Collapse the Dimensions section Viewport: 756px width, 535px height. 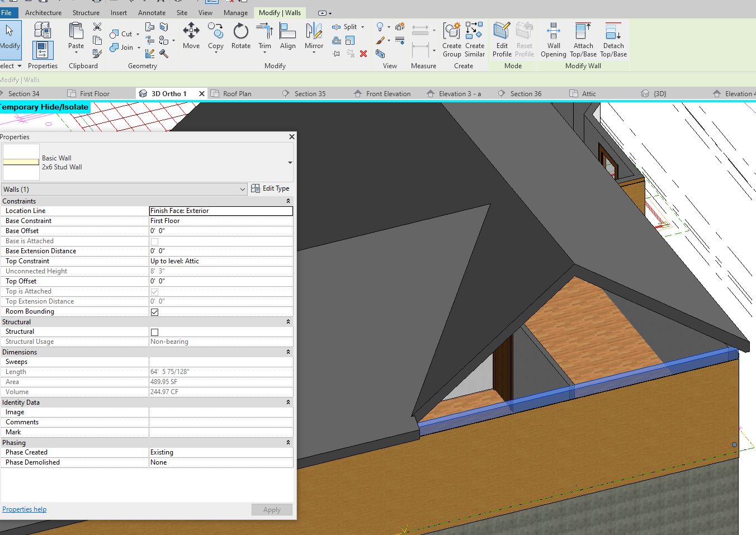tap(288, 352)
